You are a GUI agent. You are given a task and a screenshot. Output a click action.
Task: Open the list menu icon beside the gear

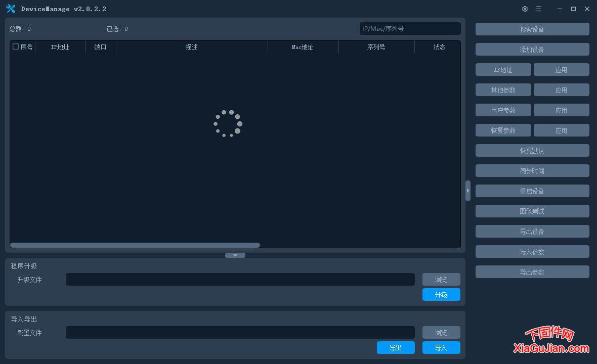click(x=538, y=9)
